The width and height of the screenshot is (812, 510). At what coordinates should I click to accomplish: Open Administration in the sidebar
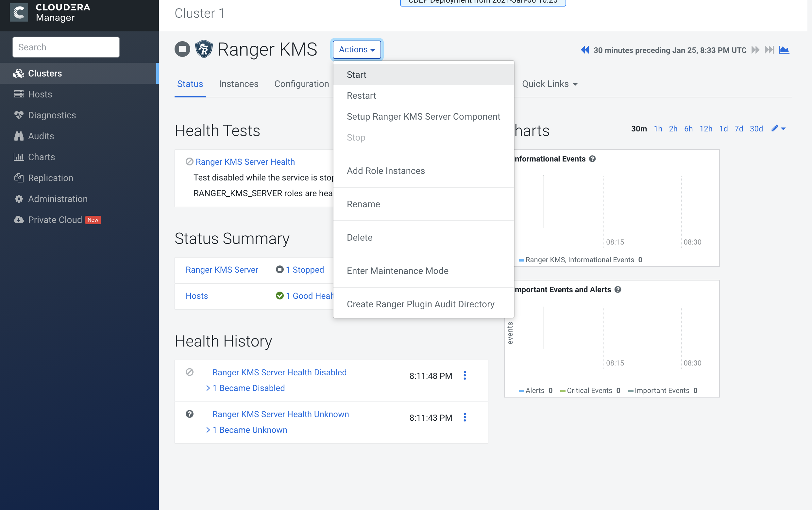click(x=79, y=199)
